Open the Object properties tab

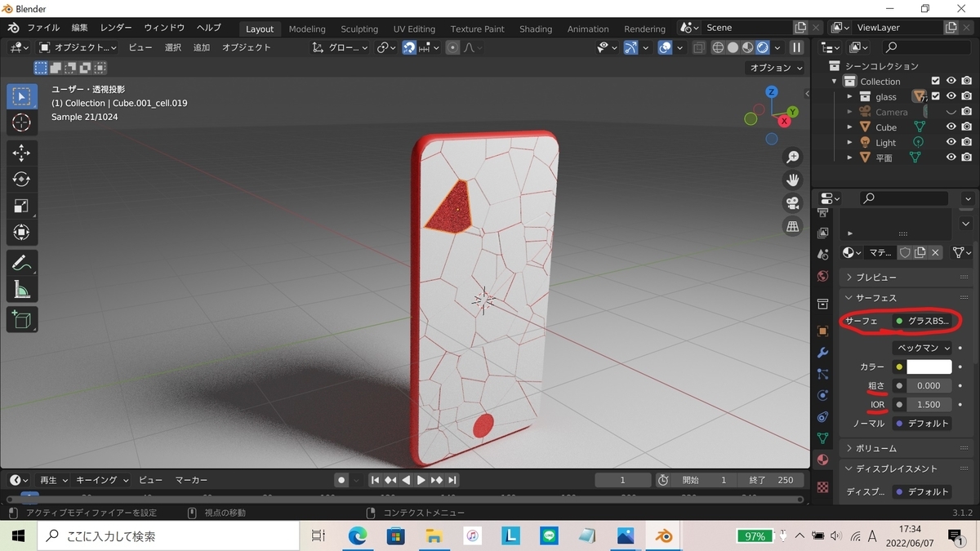click(x=822, y=331)
